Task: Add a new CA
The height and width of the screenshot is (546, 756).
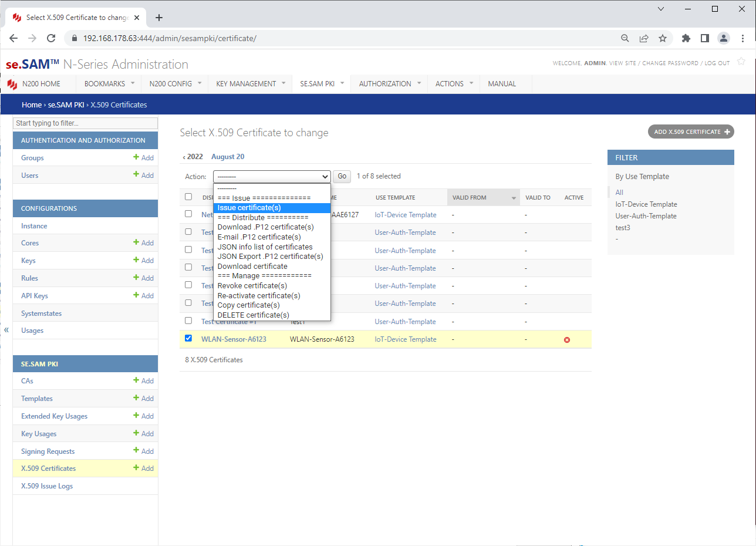Action: pyautogui.click(x=143, y=380)
